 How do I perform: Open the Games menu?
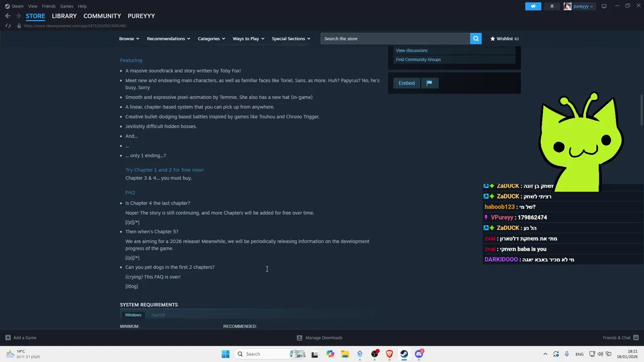coord(66,6)
